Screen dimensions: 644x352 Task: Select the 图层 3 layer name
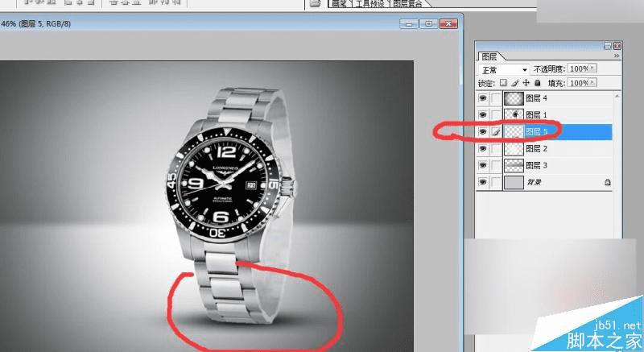pos(536,165)
